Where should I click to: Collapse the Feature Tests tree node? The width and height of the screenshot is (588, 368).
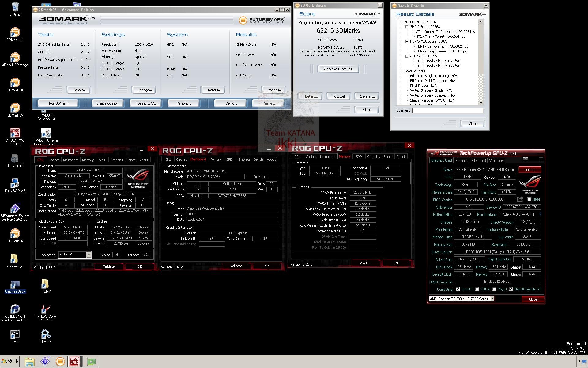pyautogui.click(x=401, y=71)
